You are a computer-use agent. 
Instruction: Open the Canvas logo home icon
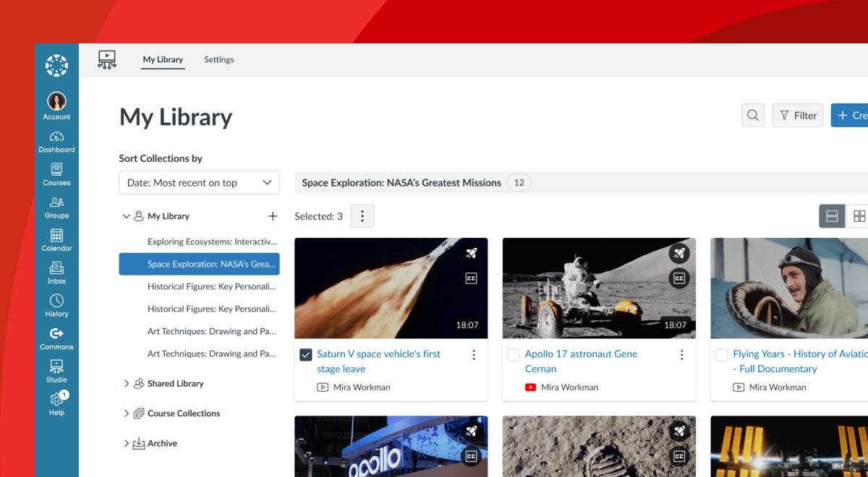(x=56, y=65)
